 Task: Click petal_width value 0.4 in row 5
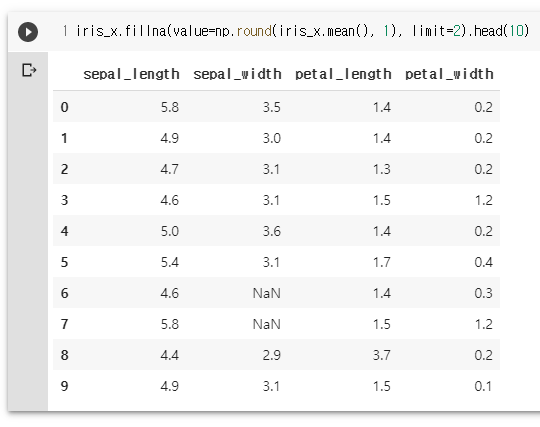[484, 262]
